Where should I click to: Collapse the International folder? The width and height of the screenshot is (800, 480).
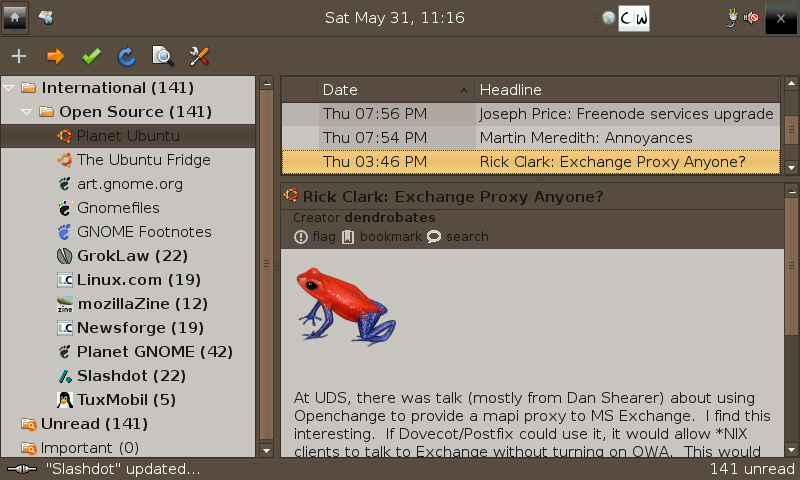tap(9, 88)
